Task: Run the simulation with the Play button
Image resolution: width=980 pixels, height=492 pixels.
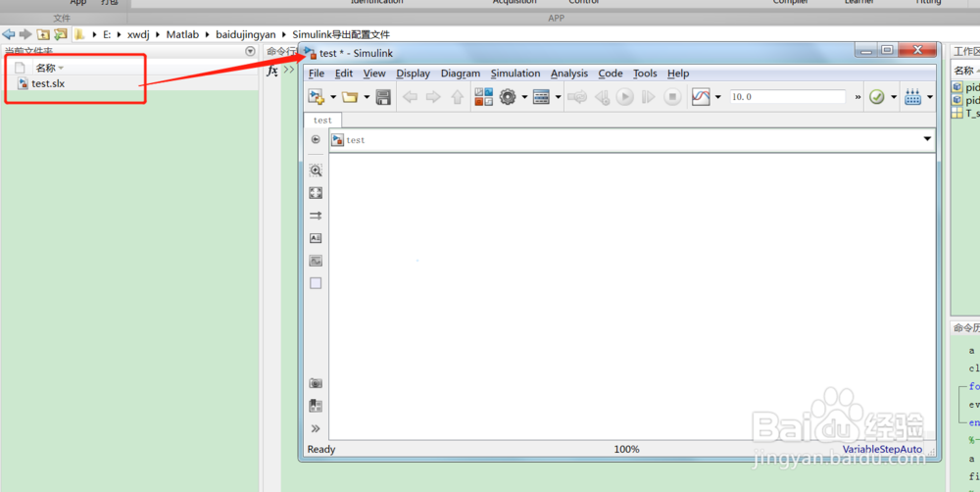Action: click(x=625, y=97)
